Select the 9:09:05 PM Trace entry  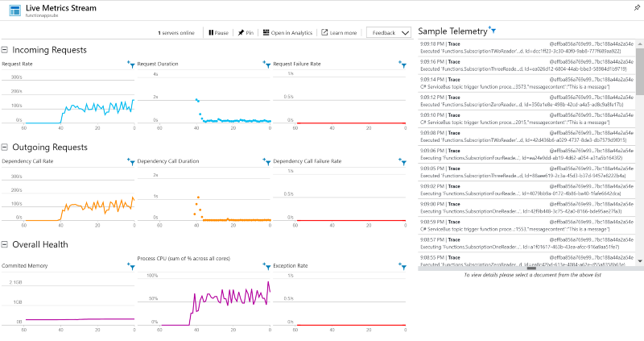(x=526, y=172)
